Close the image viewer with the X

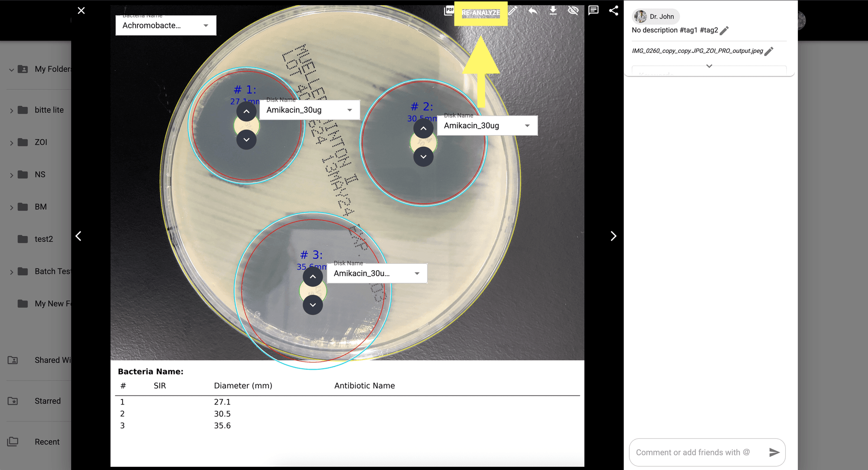click(81, 10)
